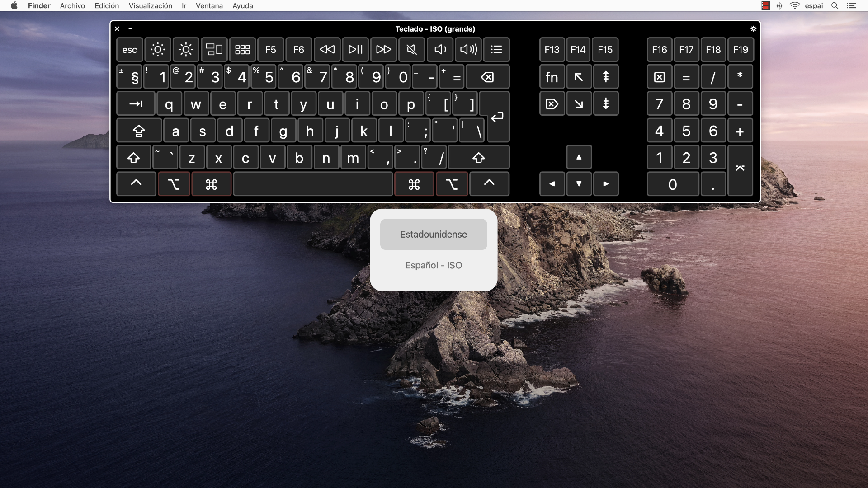This screenshot has height=488, width=868.
Task: Open Spotlight search in menu bar
Action: point(835,6)
